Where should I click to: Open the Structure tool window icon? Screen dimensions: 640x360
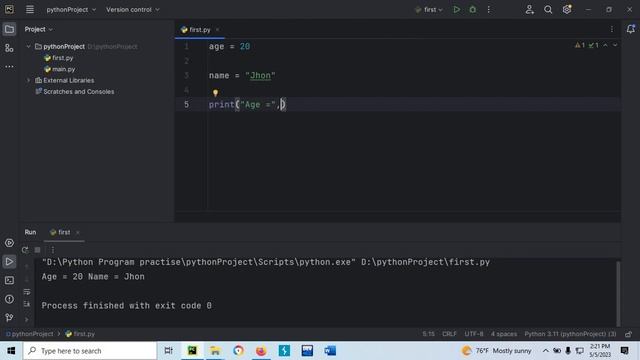coord(9,48)
